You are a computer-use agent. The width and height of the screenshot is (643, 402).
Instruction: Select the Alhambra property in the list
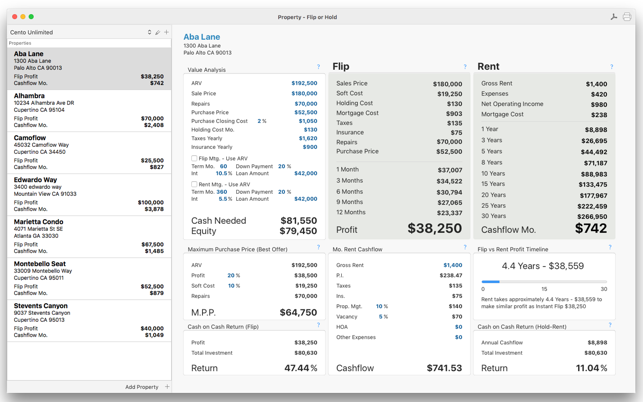[x=89, y=111]
